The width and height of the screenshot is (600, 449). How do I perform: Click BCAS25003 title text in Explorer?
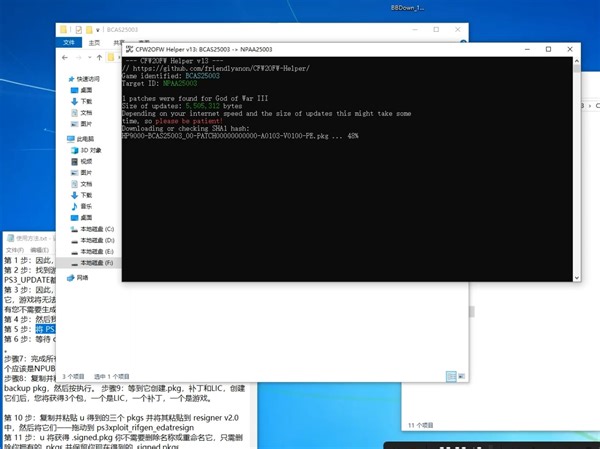click(x=122, y=29)
